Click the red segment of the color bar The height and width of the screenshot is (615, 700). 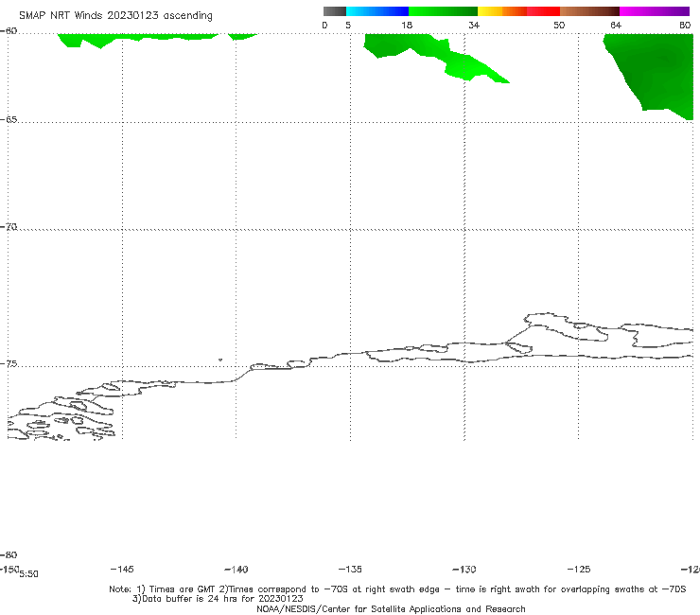coord(543,11)
